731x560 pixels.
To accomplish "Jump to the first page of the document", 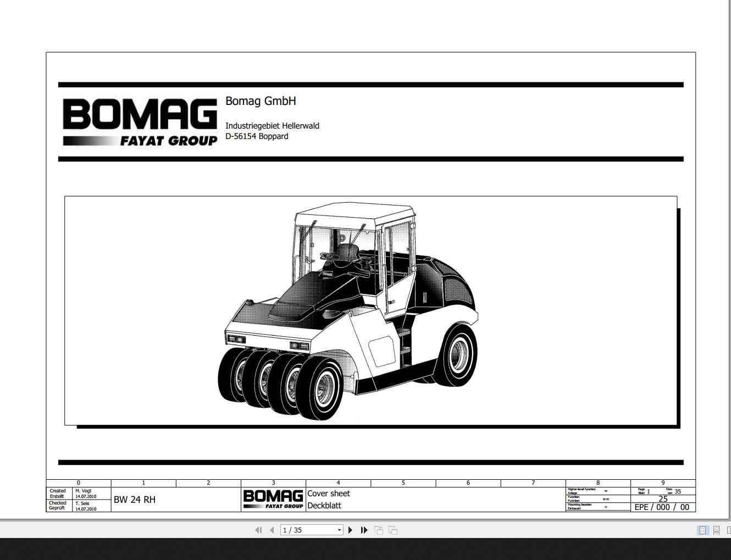I will point(259,530).
